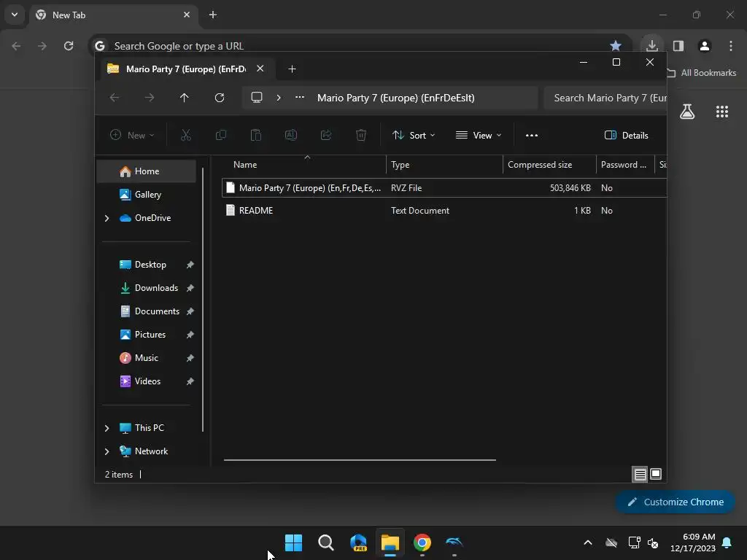Click Explorer's back navigation arrow
The width and height of the screenshot is (747, 560).
point(115,98)
